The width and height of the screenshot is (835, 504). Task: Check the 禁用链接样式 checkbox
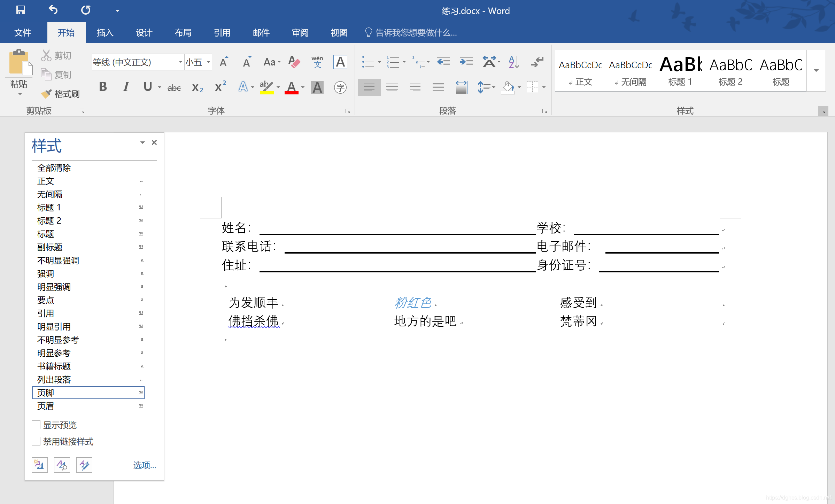coord(36,441)
